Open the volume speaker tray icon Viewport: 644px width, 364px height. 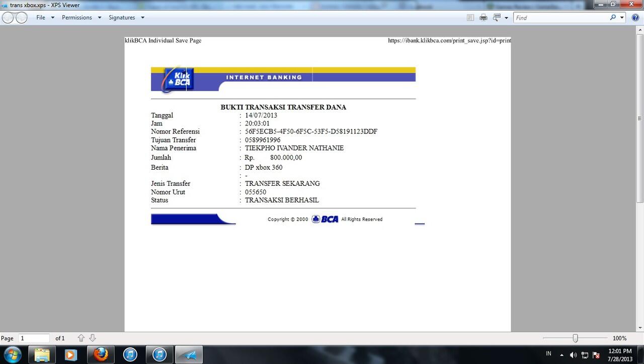coord(573,355)
